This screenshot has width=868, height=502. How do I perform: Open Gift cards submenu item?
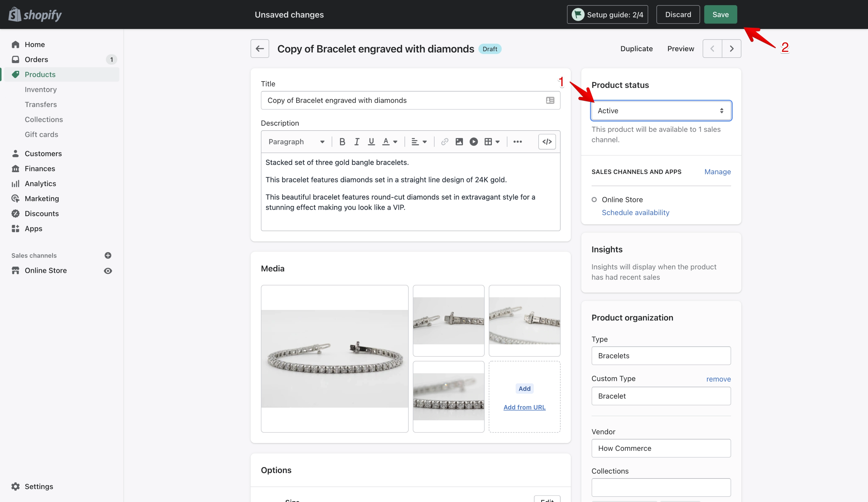point(41,134)
